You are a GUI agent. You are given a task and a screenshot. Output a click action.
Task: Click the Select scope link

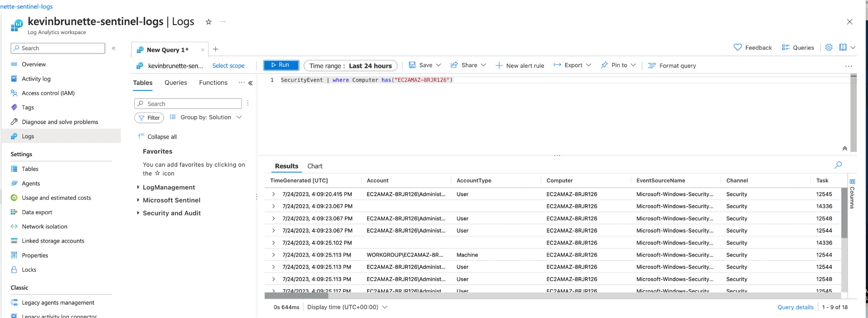(228, 66)
